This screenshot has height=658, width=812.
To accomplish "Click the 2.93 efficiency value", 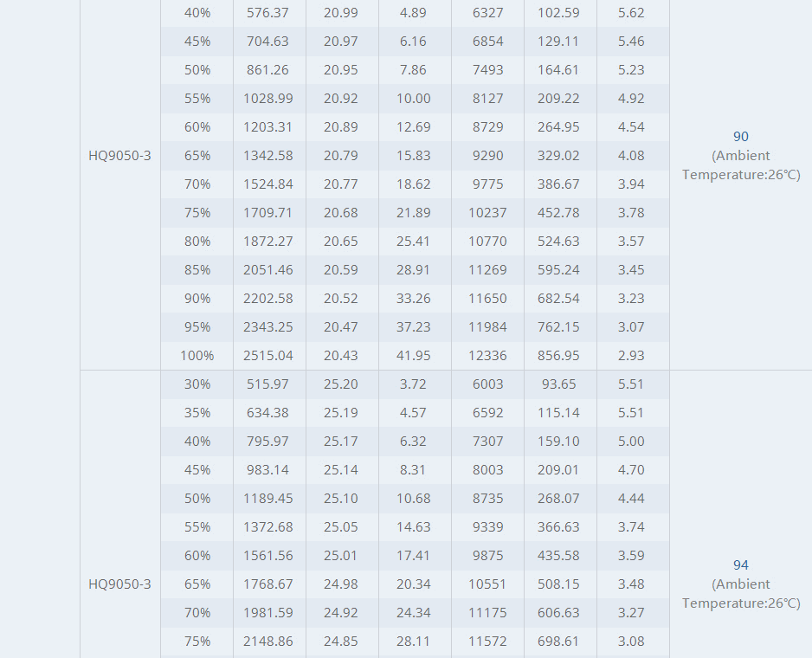I will (631, 356).
